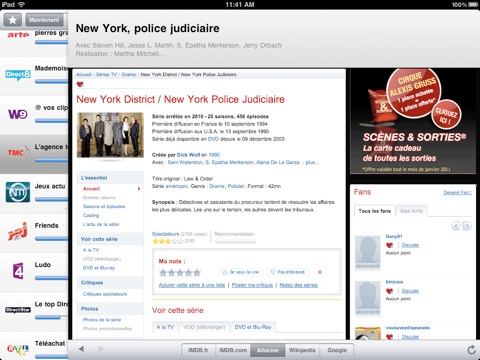Open the Direct8 channel logo
Screen dimensions: 480x360
click(18, 75)
